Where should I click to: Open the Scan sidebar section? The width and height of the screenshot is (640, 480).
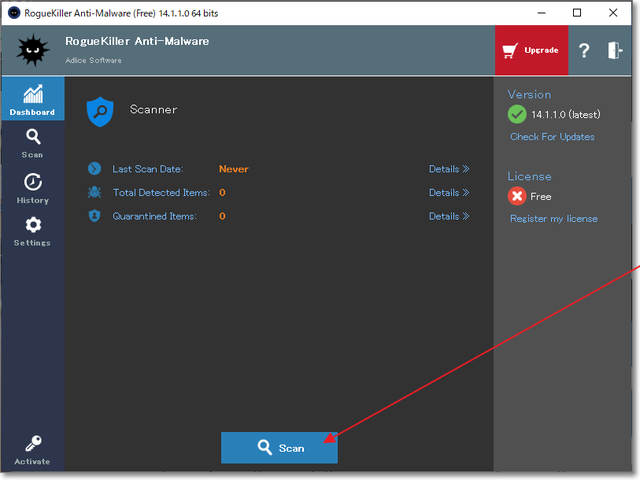(32, 143)
